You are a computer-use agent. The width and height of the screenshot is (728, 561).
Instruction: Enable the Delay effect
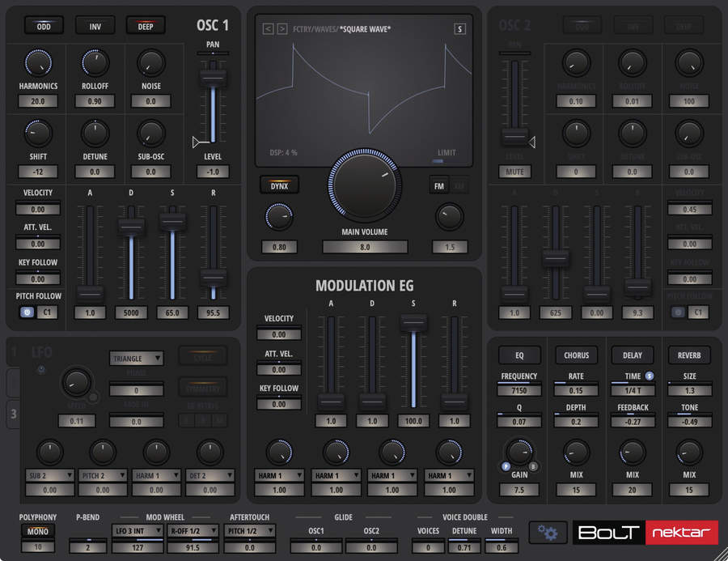point(633,355)
